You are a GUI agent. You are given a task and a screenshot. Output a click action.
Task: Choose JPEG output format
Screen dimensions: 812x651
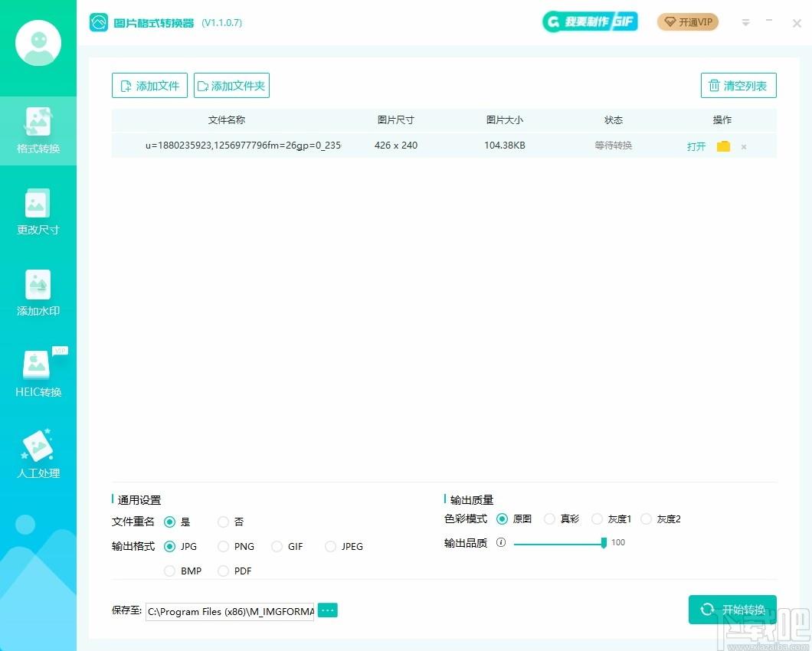[330, 546]
